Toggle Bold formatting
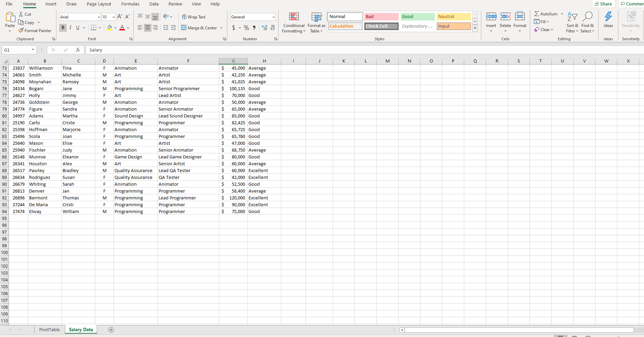The image size is (644, 337). 63,28
